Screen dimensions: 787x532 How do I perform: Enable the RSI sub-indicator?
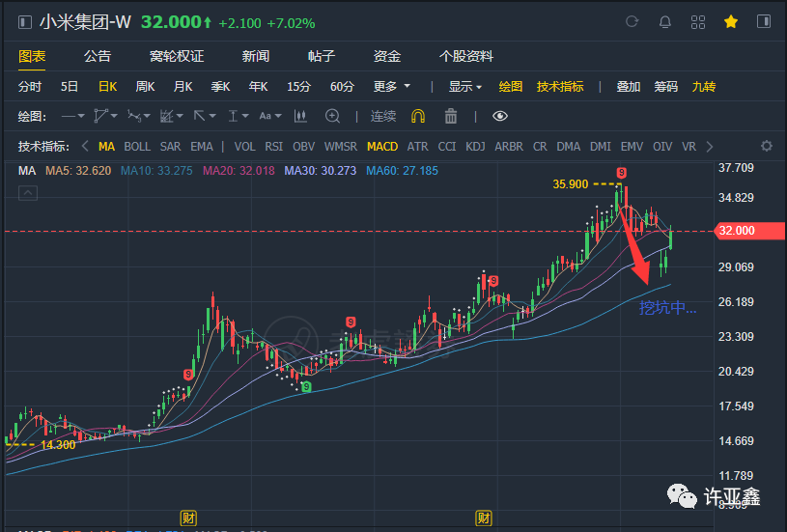tap(273, 147)
